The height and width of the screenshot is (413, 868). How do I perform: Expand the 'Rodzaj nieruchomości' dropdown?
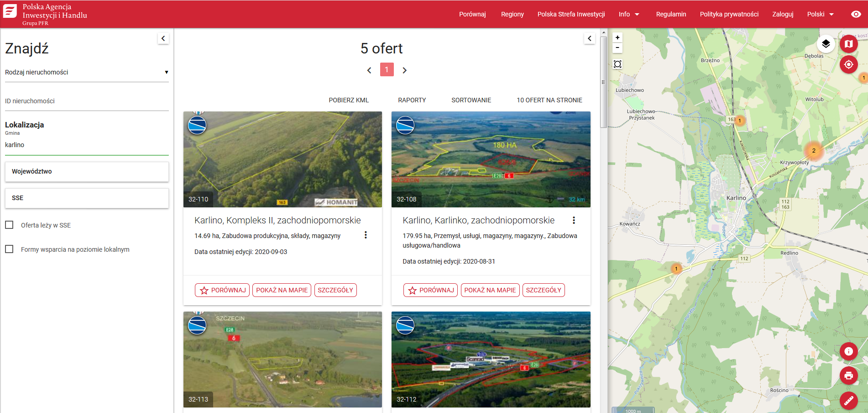click(87, 72)
